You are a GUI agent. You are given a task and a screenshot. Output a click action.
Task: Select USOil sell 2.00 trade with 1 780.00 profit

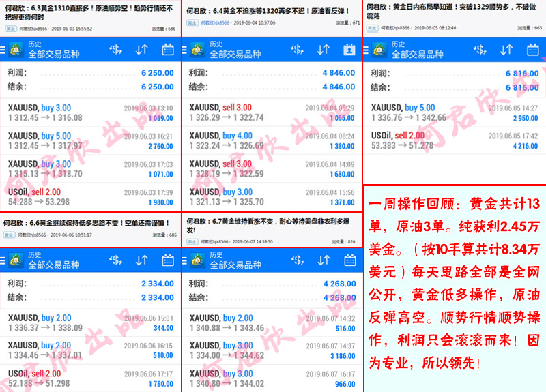(91, 378)
